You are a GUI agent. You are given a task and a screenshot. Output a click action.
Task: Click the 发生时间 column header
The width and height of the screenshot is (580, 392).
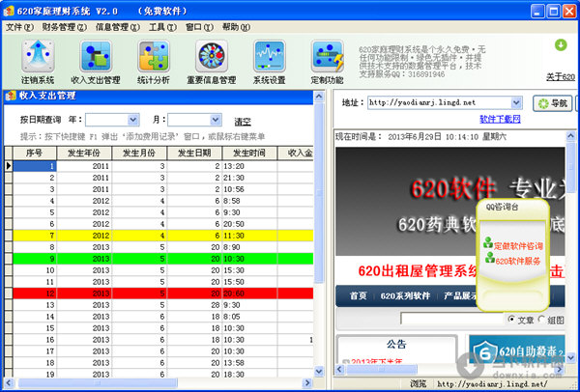coord(249,153)
